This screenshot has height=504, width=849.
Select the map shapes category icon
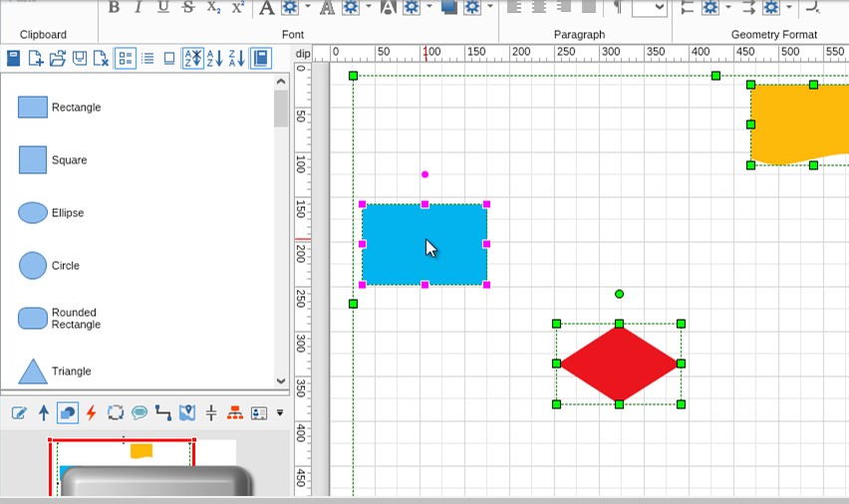pos(187,412)
